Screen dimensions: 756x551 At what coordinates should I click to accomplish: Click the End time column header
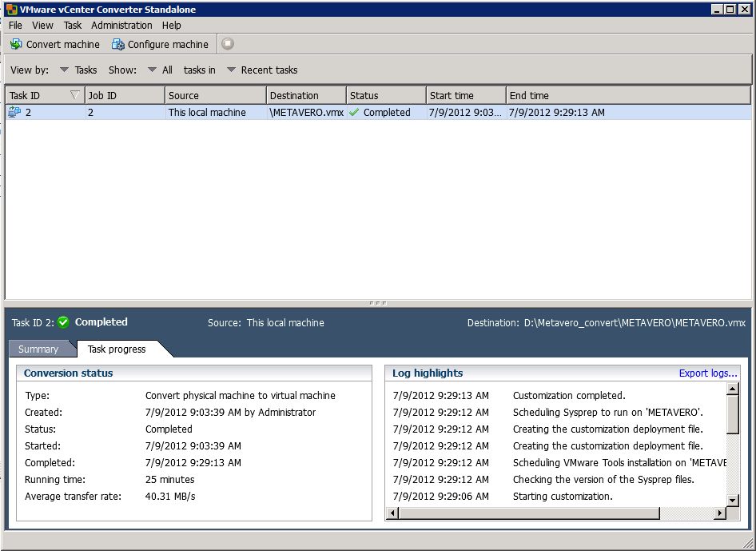[x=628, y=95]
